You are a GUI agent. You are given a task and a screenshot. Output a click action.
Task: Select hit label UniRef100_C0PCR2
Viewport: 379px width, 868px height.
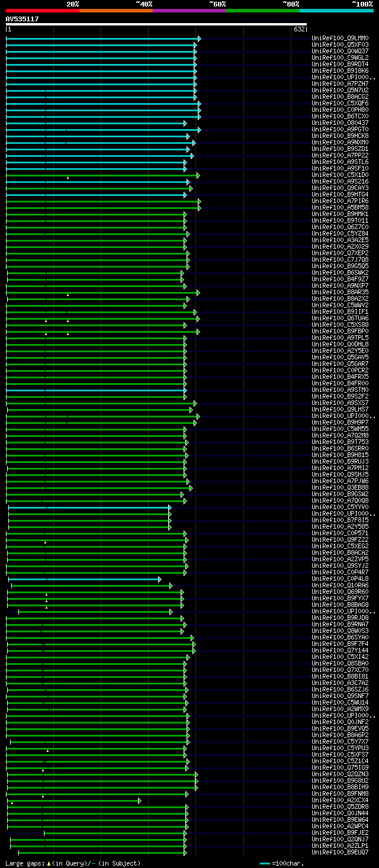340,371
